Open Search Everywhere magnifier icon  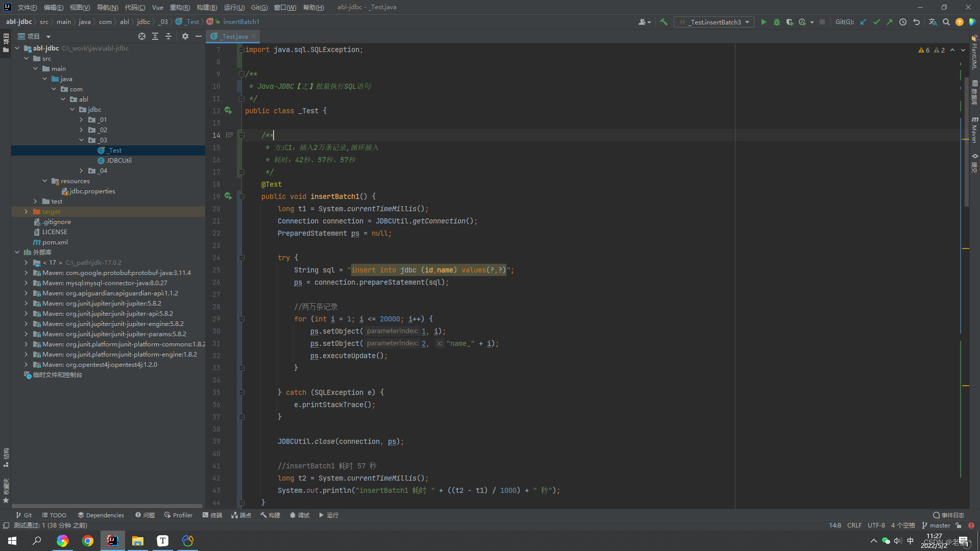[x=946, y=22]
